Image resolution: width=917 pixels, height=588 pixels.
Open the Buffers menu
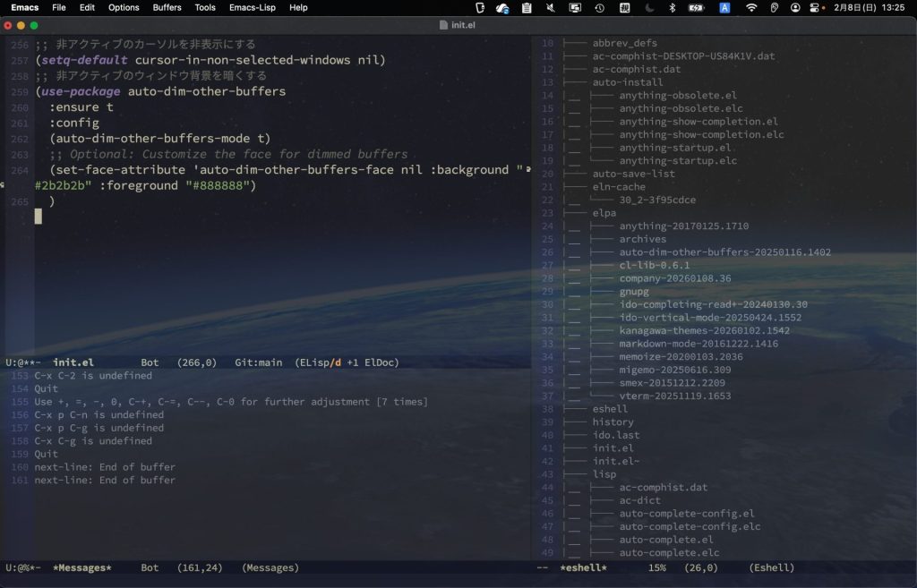coord(167,7)
